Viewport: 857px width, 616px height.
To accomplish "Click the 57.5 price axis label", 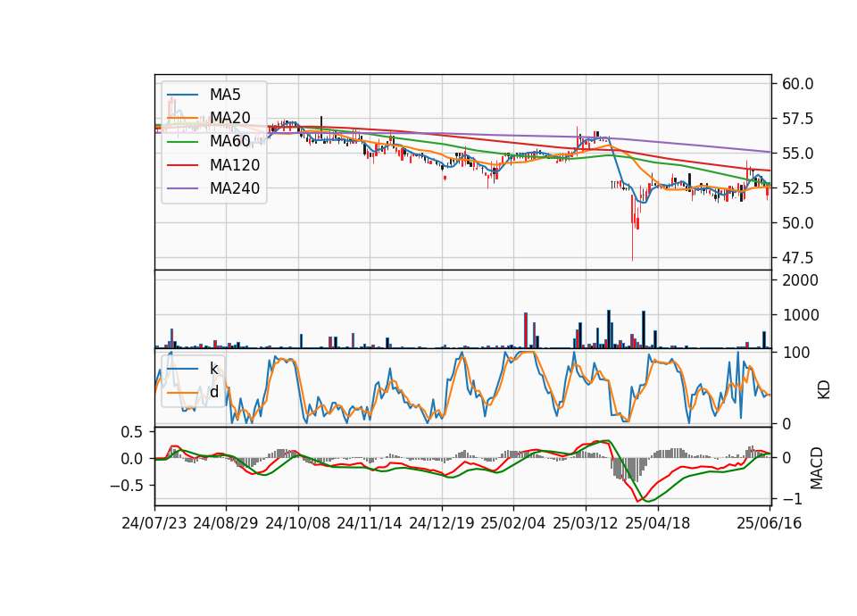I will pyautogui.click(x=797, y=119).
